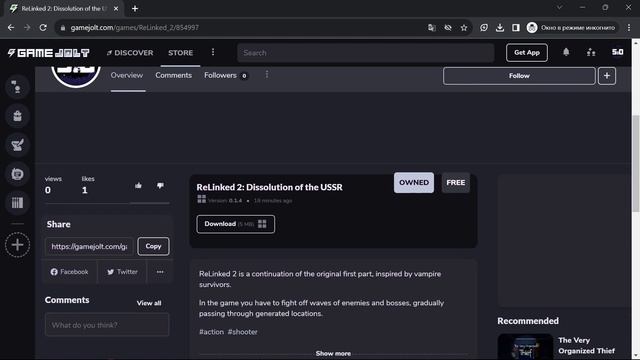This screenshot has height=360, width=640.
Task: Open the second sidebar community icon
Action: 17,116
